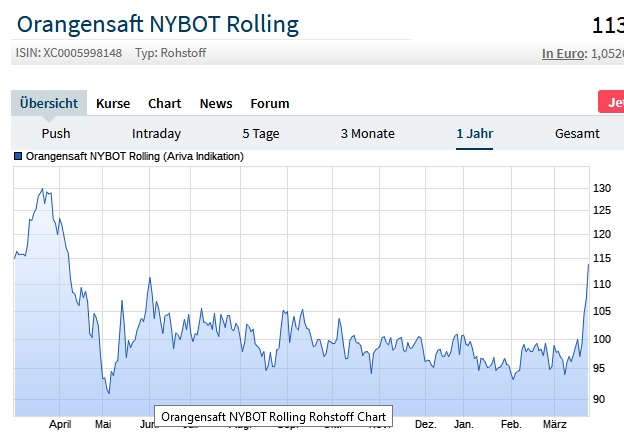
Task: Click the ISIN XC0005998148 text
Action: pos(69,53)
